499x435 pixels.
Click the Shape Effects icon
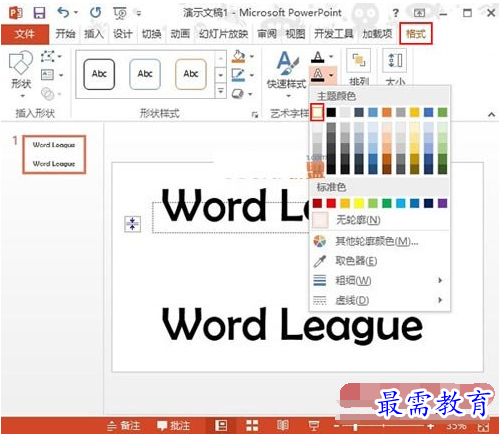pyautogui.click(x=238, y=94)
